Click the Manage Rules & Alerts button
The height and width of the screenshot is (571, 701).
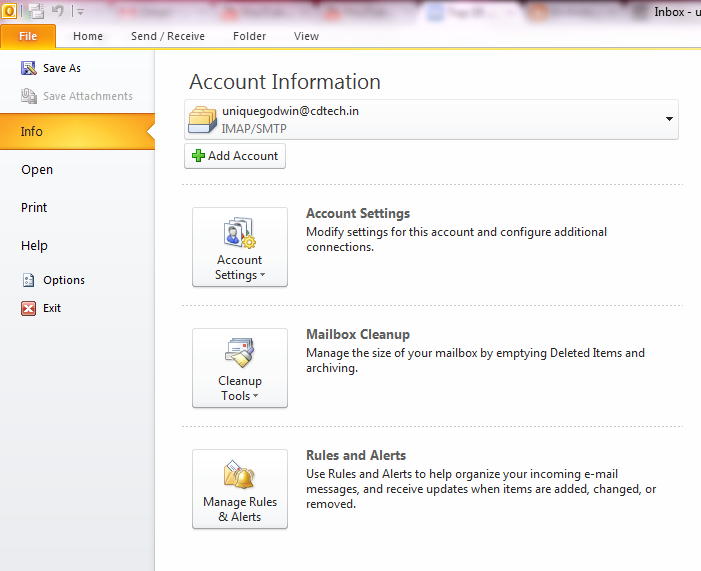click(x=240, y=489)
